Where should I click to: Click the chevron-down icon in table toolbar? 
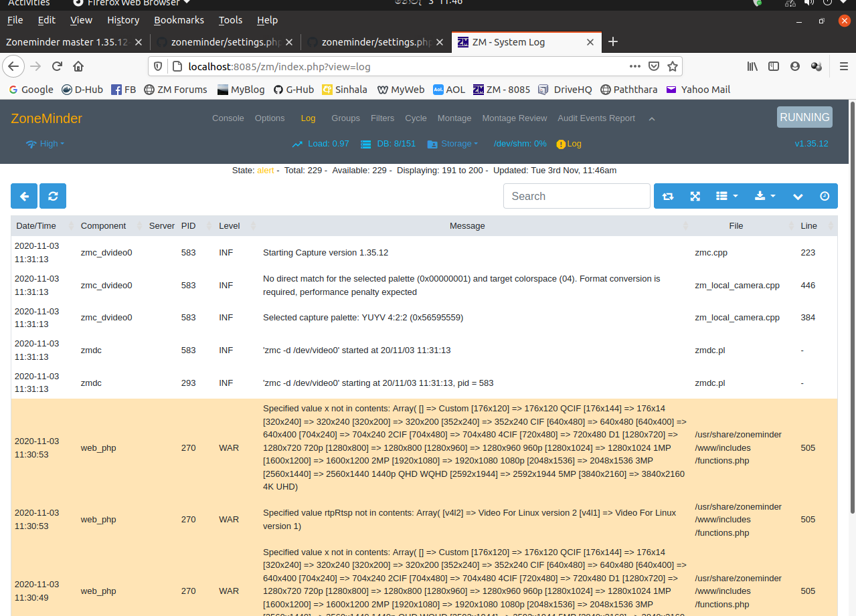pos(798,196)
